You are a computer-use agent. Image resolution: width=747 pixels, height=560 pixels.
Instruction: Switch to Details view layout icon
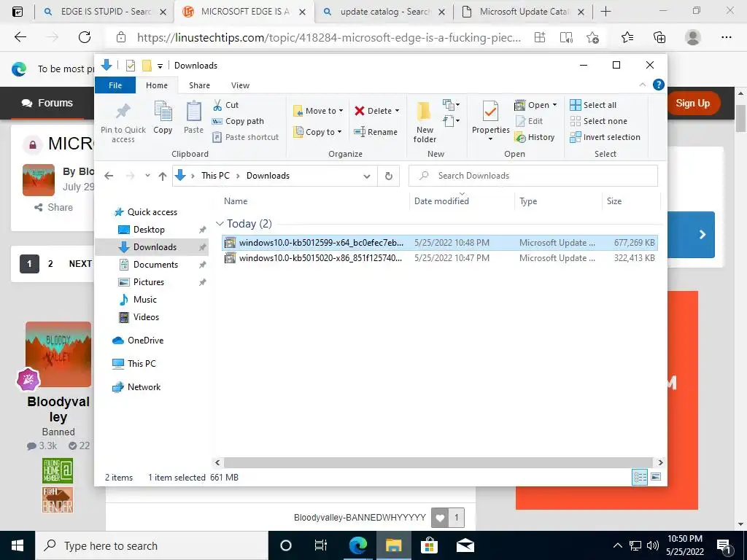coord(639,477)
